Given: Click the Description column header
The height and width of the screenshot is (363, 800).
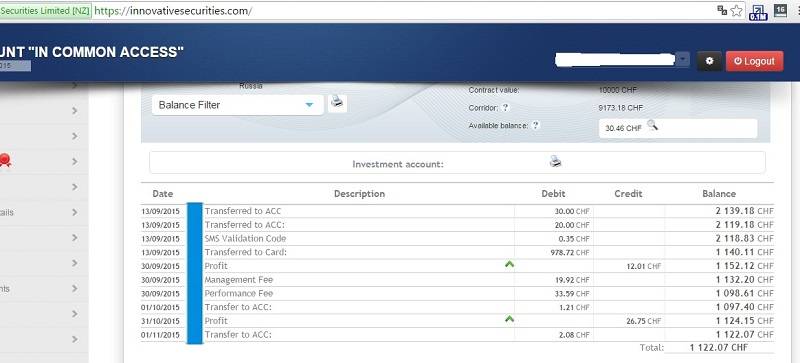Looking at the screenshot, I should tap(359, 194).
